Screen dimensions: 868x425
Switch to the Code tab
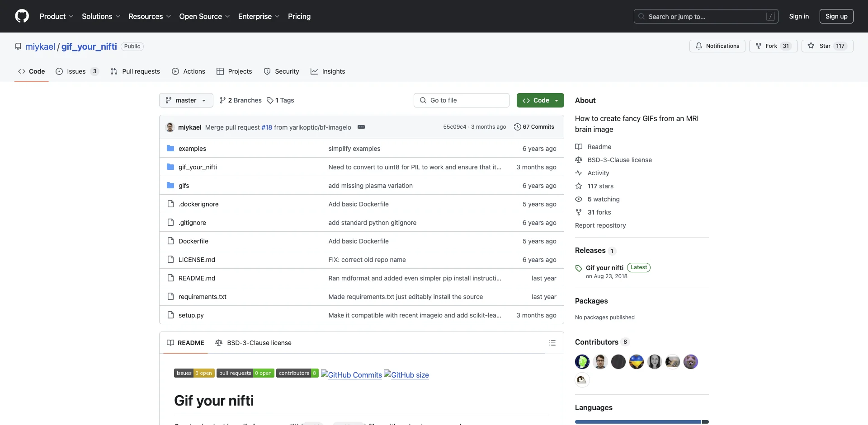(32, 71)
